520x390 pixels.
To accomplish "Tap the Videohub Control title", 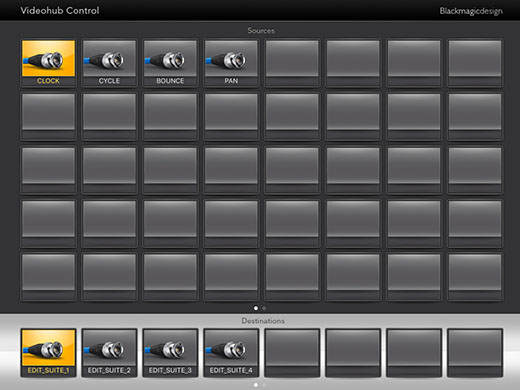I will 60,11.
